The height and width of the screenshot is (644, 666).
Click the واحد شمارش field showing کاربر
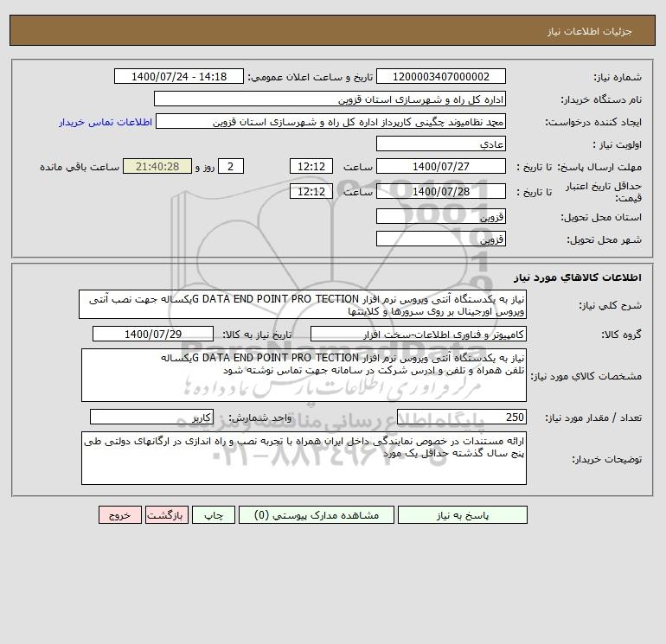[151, 417]
